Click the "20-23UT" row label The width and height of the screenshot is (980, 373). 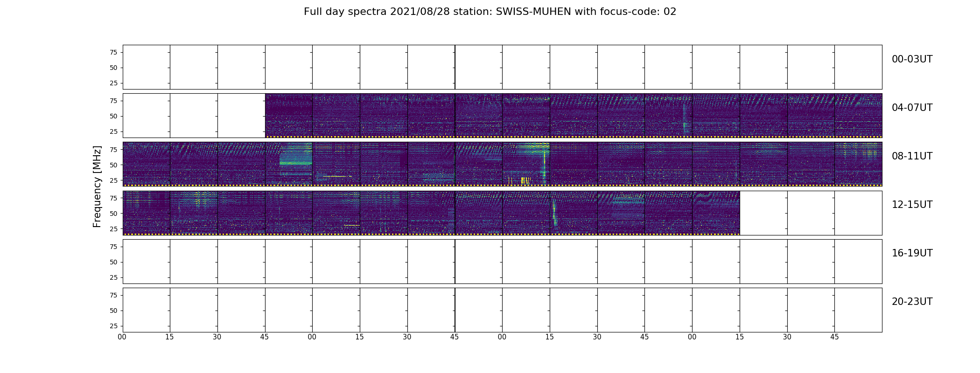coord(912,302)
